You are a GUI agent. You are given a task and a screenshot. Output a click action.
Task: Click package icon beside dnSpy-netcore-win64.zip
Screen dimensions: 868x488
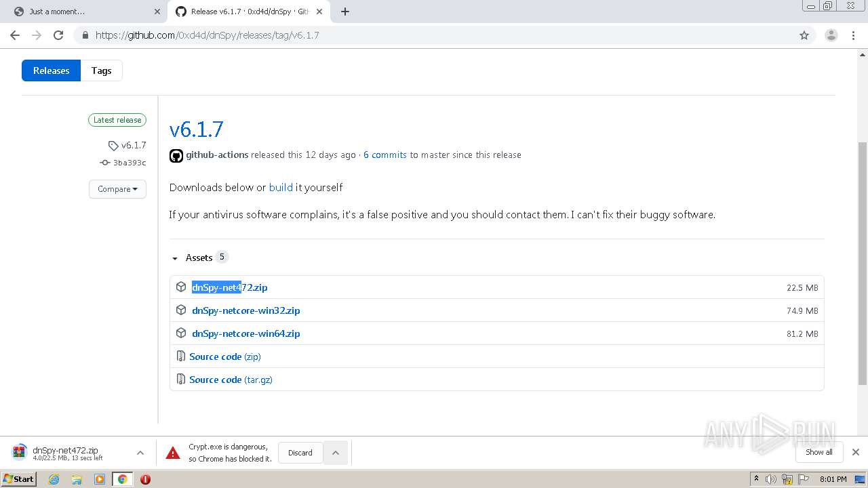pos(181,333)
